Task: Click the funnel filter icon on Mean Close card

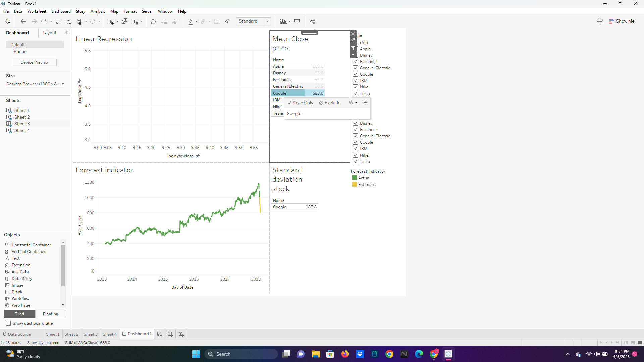Action: point(353,48)
